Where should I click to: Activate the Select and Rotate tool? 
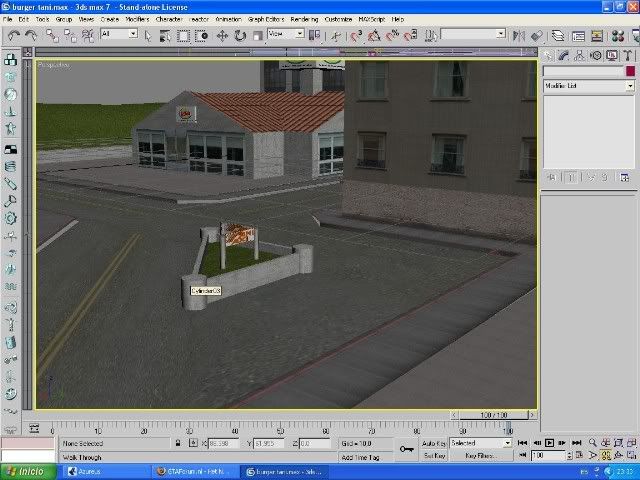240,36
